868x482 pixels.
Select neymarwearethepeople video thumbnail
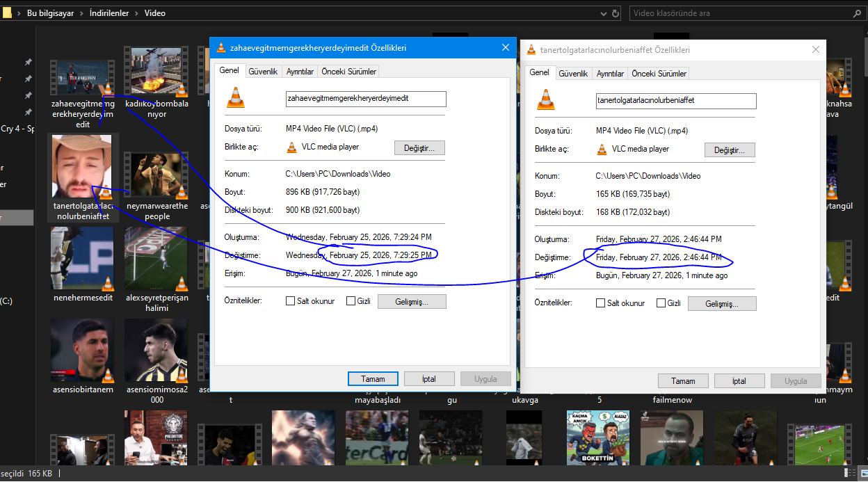pyautogui.click(x=156, y=175)
